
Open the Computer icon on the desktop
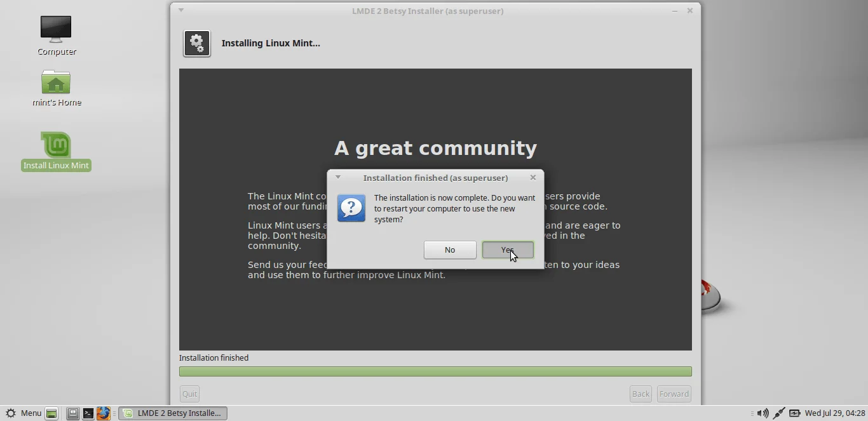[56, 29]
